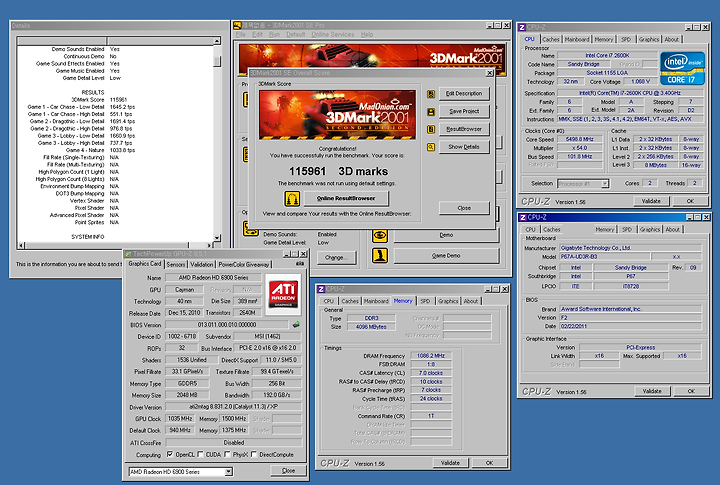Click Validate in the CPU-Z Memory window
Screen dimensions: 720x485
pos(450,463)
